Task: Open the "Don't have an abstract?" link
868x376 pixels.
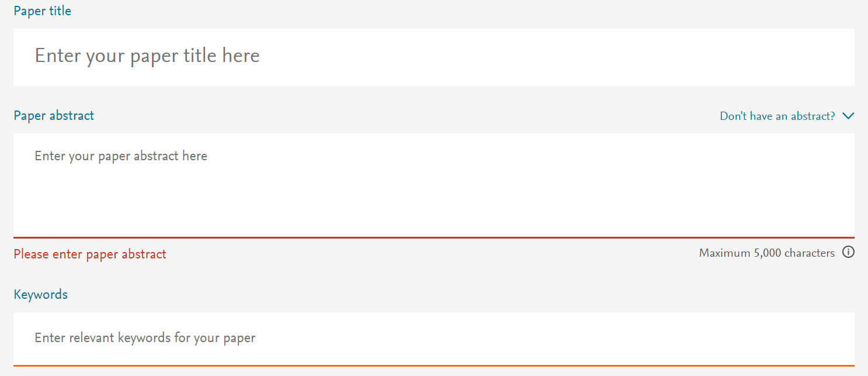Action: click(777, 116)
